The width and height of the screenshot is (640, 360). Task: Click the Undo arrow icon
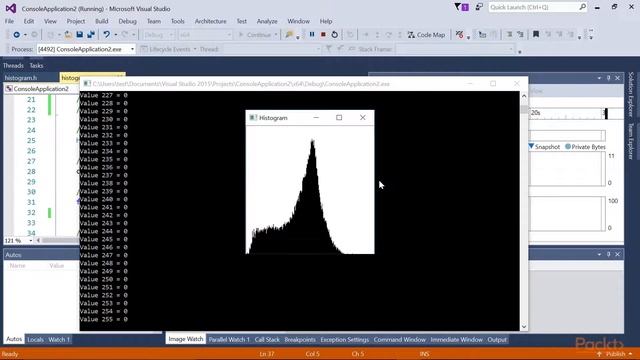point(106,35)
